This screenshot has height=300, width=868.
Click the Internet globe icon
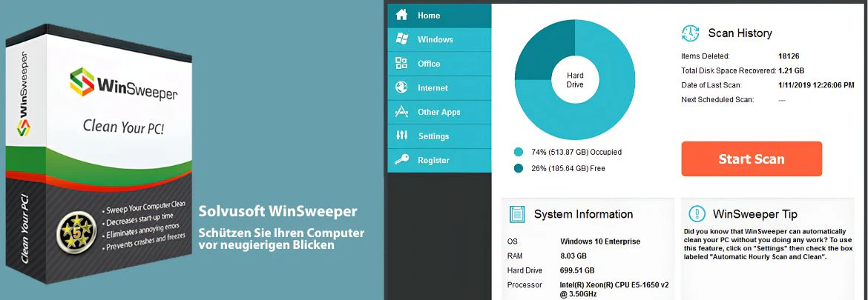pos(401,87)
